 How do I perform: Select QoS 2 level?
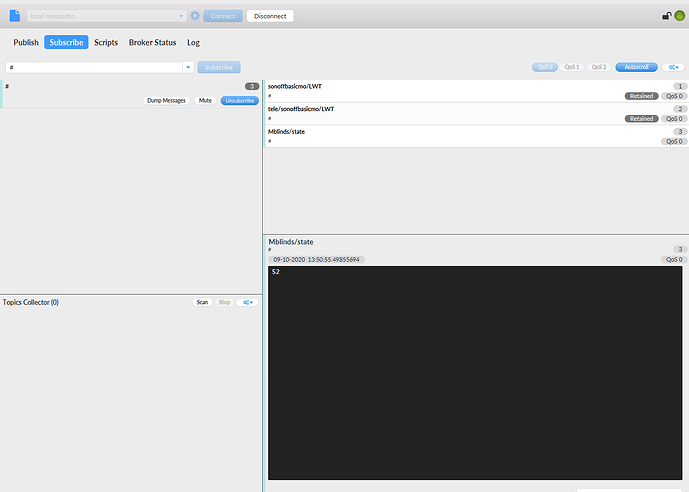[599, 67]
